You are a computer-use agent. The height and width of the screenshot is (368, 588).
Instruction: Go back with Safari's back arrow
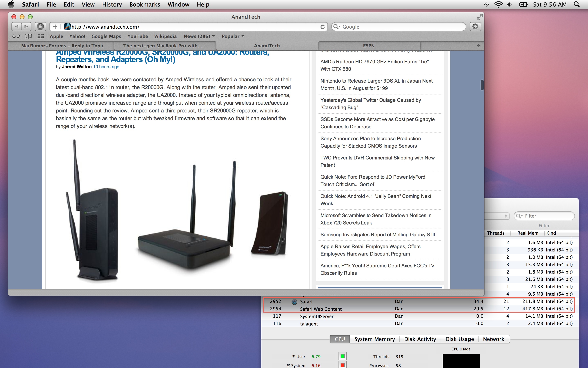pyautogui.click(x=17, y=26)
